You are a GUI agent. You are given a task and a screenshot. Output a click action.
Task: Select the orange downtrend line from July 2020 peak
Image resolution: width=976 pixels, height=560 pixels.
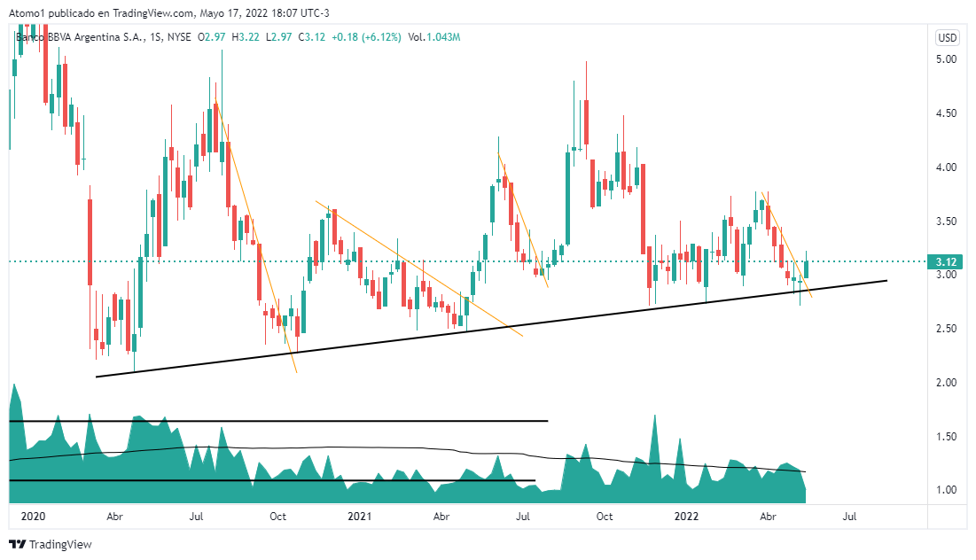click(257, 239)
